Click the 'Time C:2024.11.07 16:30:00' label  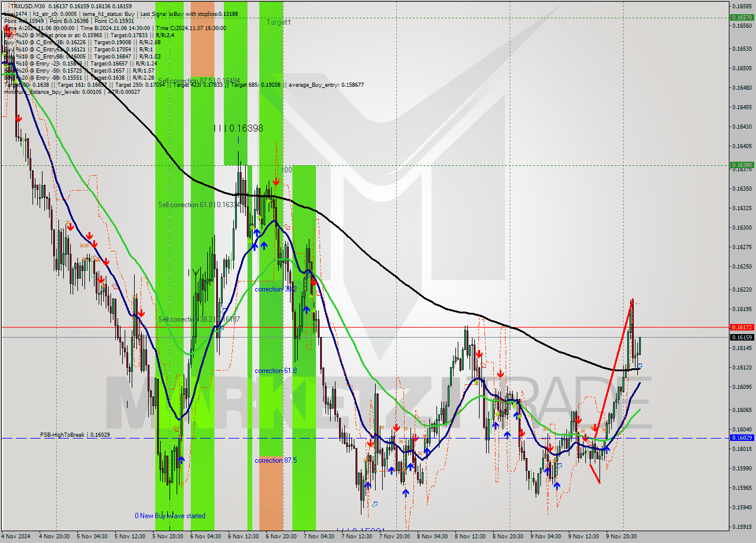[192, 28]
